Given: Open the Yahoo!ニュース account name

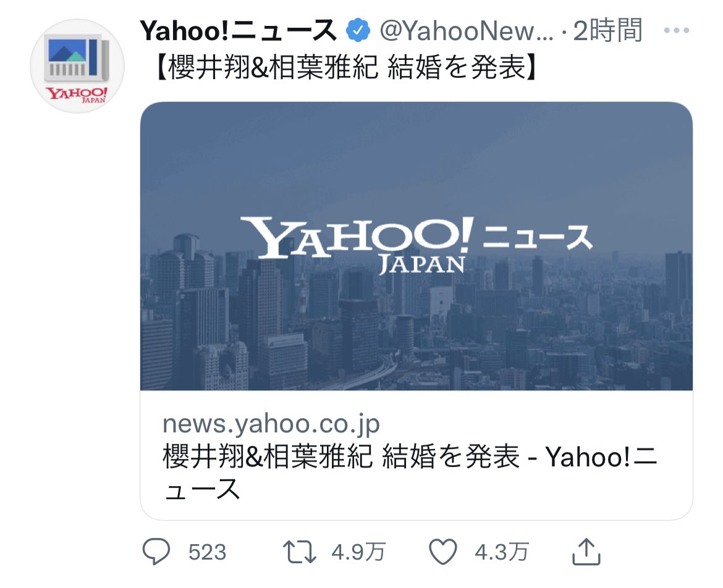Looking at the screenshot, I should [239, 31].
